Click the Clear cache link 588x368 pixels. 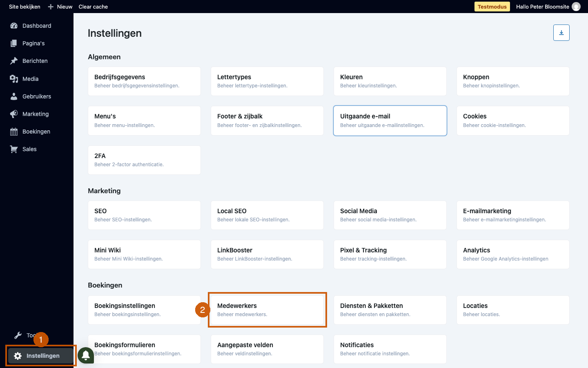tap(93, 7)
